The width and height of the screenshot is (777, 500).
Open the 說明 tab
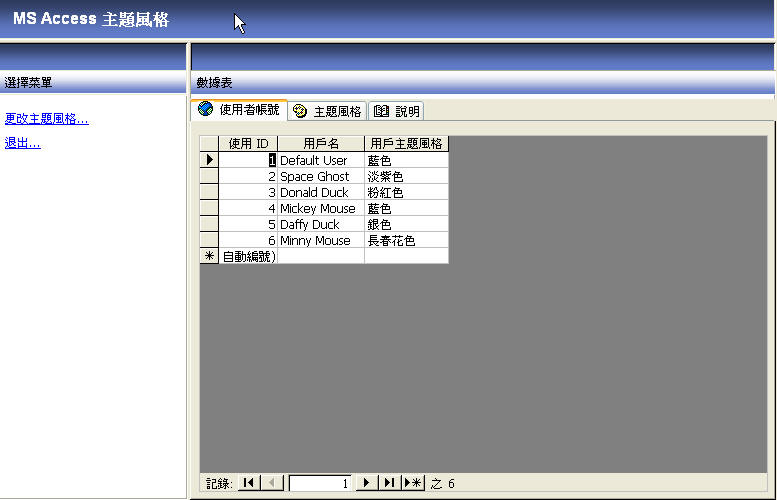pos(396,111)
